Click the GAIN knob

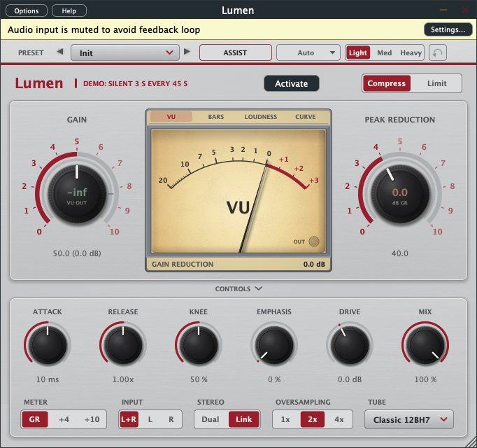77,192
